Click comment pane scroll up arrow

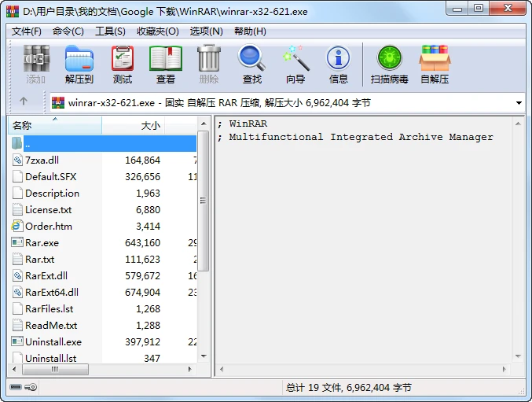(518, 124)
